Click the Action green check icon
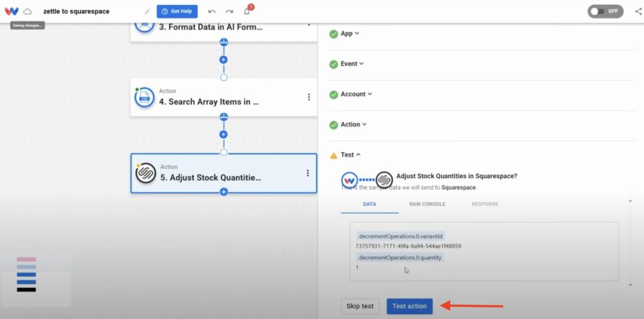 333,125
